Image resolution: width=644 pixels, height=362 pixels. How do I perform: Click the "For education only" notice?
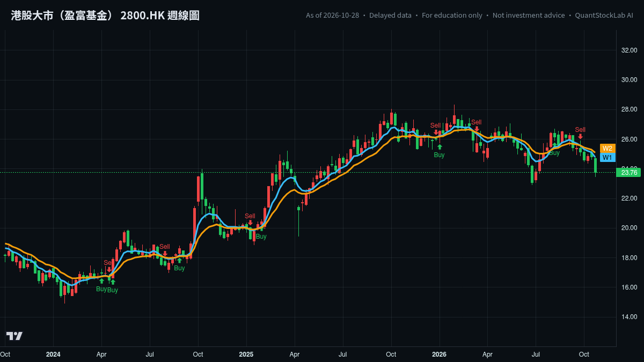[x=452, y=16]
